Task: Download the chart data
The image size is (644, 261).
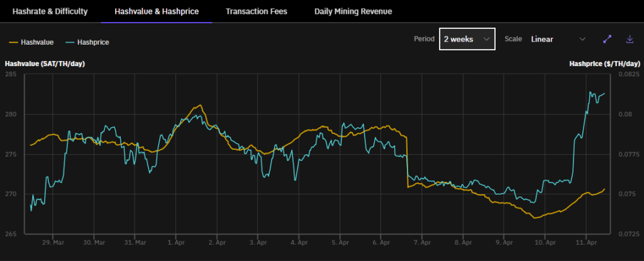Action: pos(630,39)
